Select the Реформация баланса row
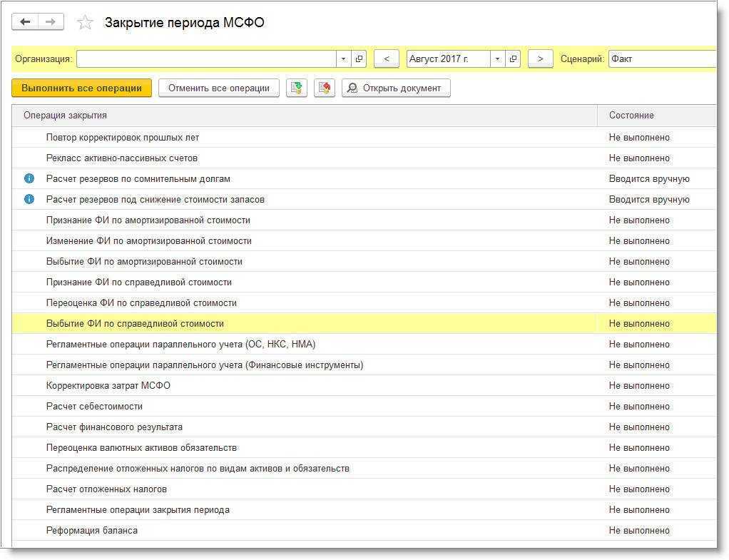 click(x=92, y=531)
